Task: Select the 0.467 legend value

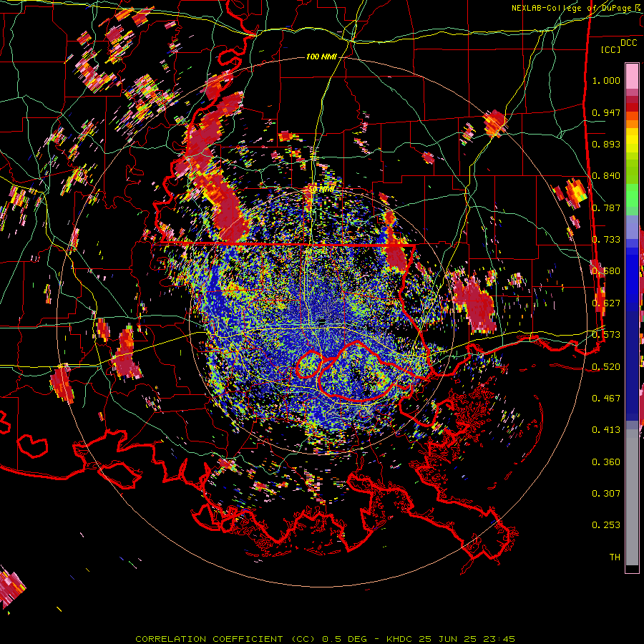Action: (606, 399)
